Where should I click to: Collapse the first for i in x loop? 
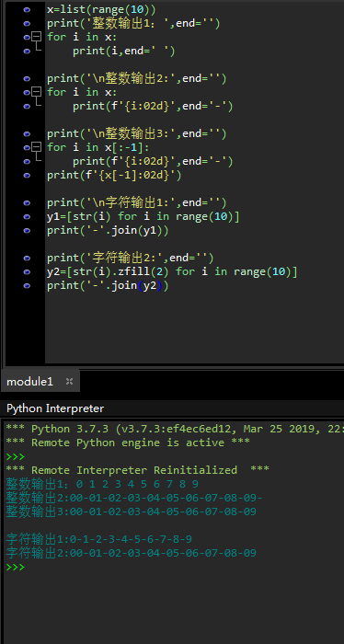[37, 37]
